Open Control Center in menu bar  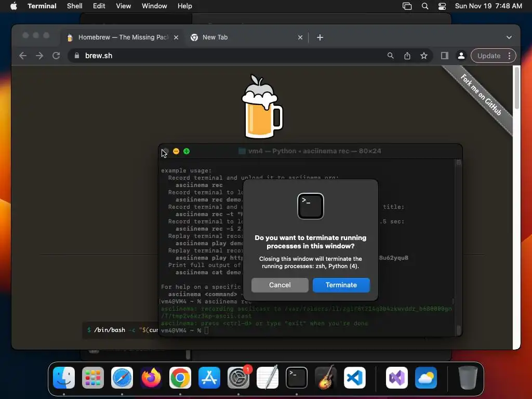click(x=442, y=6)
